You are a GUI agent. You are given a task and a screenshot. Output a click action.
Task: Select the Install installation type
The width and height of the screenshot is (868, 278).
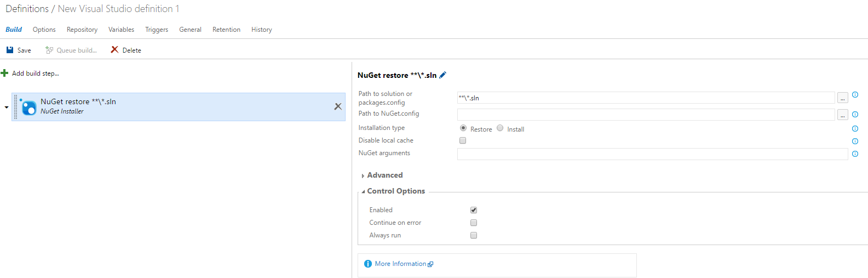pos(500,128)
